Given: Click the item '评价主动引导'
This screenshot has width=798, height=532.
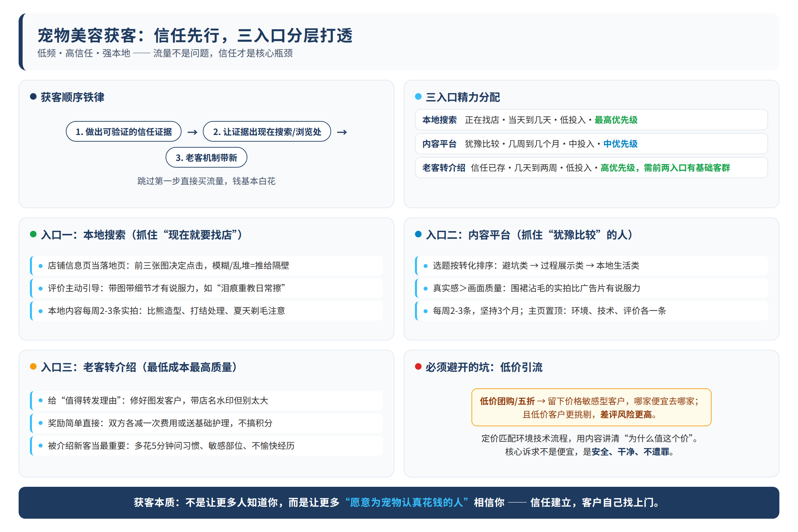Looking at the screenshot, I should 206,288.
